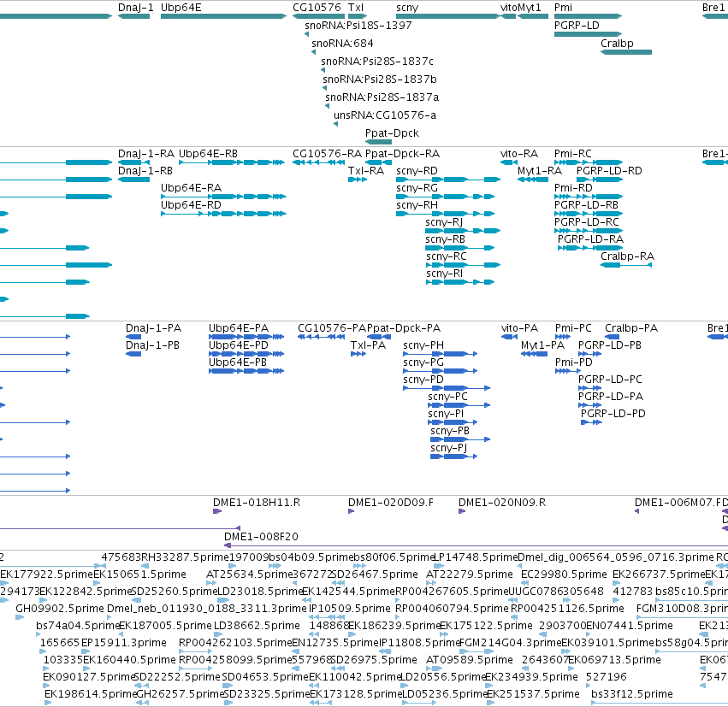The height and width of the screenshot is (707, 728).
Task: Select the bs33f12.5prime EST label
Action: pos(632,694)
